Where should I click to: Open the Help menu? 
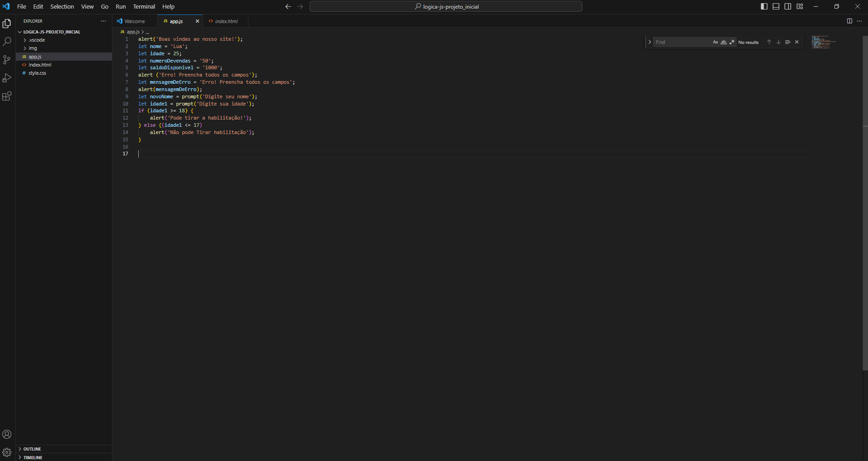coord(168,6)
